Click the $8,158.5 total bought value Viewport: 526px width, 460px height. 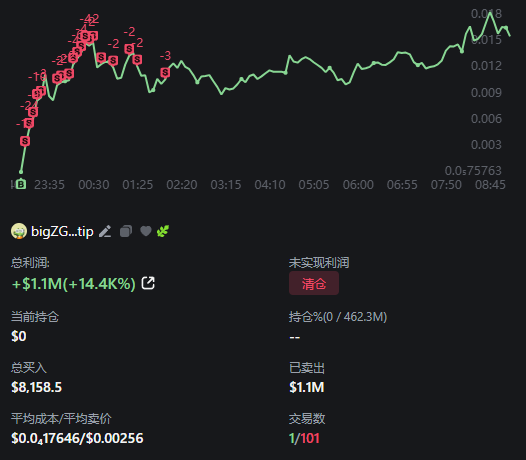click(37, 387)
